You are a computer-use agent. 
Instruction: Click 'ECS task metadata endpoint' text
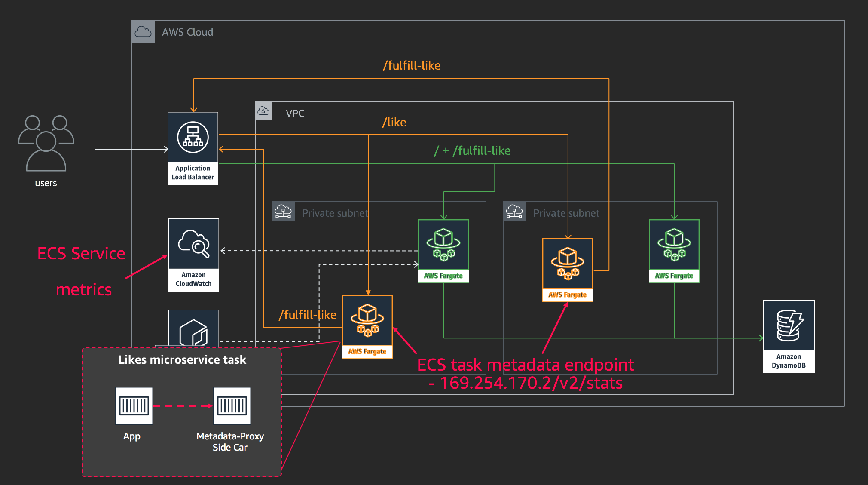[x=526, y=365]
